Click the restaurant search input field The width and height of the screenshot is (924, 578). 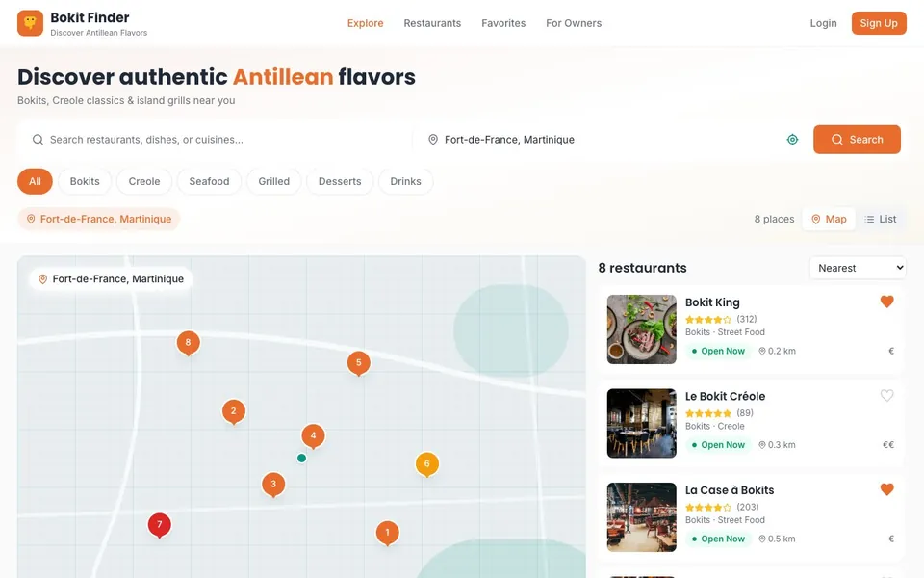click(215, 140)
